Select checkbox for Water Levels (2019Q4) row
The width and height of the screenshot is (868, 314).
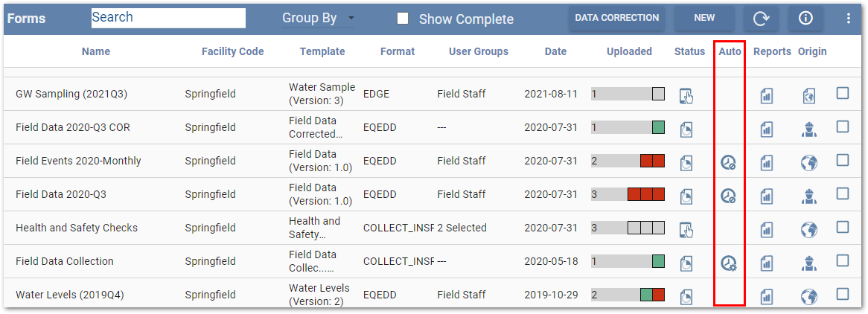pyautogui.click(x=843, y=293)
